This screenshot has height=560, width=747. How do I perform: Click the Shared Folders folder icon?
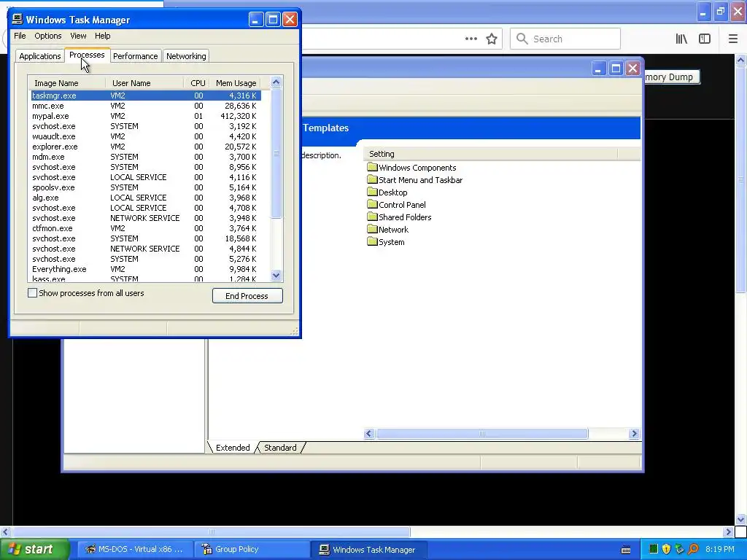click(x=372, y=217)
